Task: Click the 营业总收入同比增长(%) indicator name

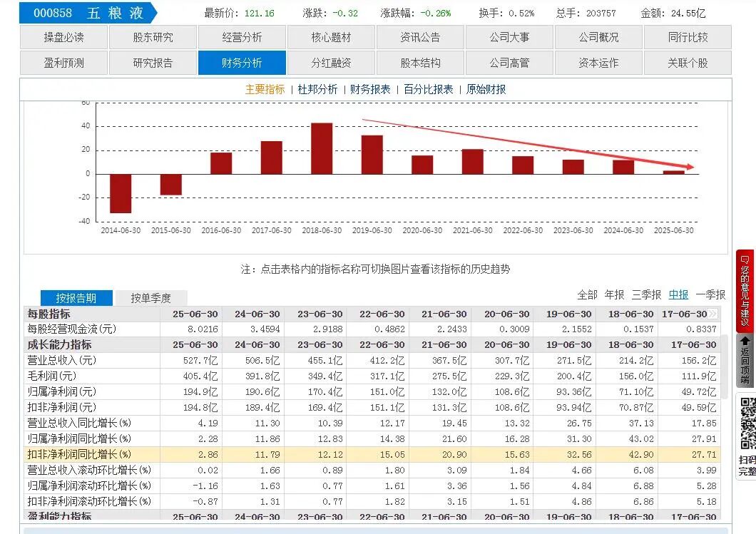Action: [79, 423]
